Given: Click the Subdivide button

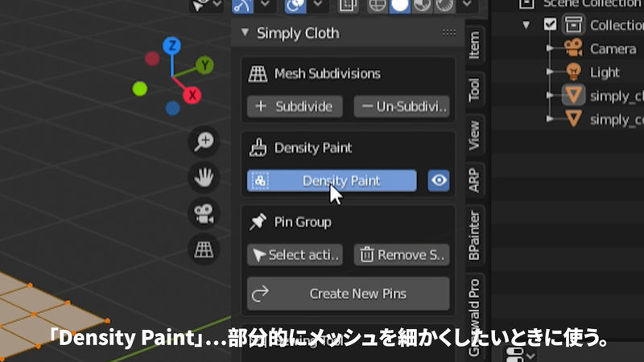Looking at the screenshot, I should pyautogui.click(x=295, y=106).
